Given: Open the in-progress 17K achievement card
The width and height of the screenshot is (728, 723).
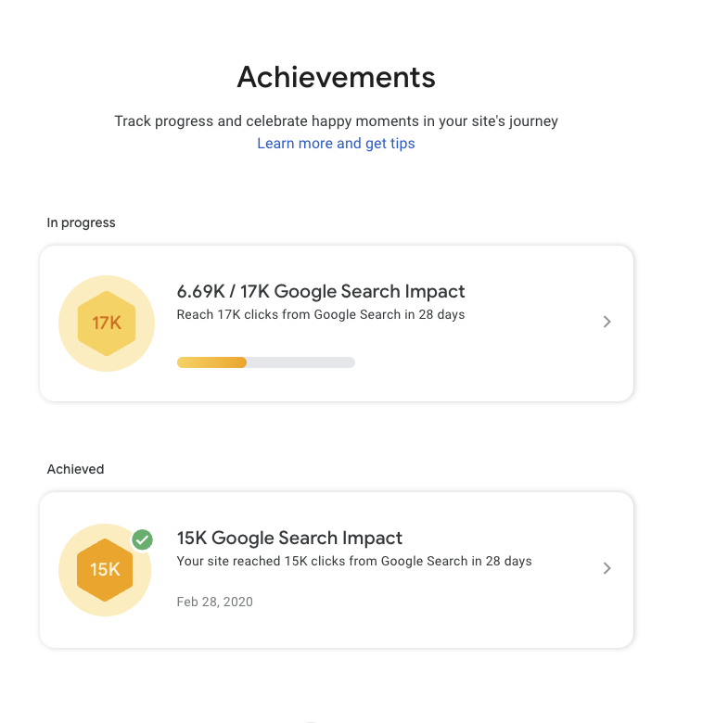Looking at the screenshot, I should [337, 323].
